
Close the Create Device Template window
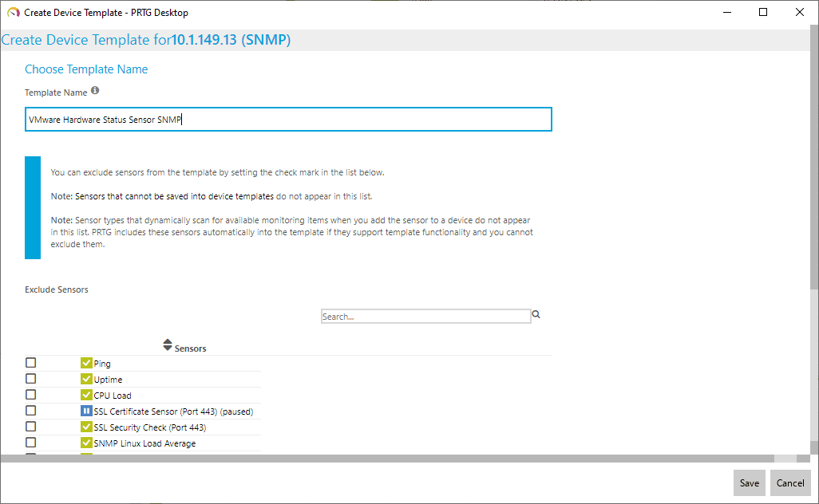(800, 12)
